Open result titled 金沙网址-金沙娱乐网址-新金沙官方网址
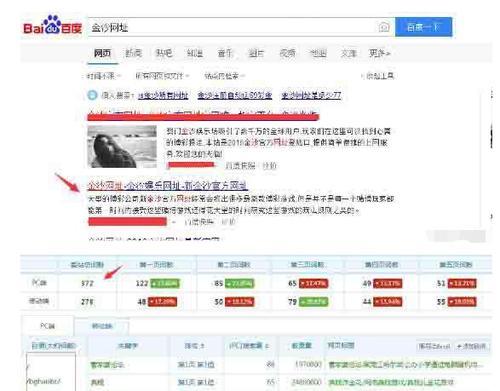Viewport: 500px width, 391px height. tap(167, 185)
